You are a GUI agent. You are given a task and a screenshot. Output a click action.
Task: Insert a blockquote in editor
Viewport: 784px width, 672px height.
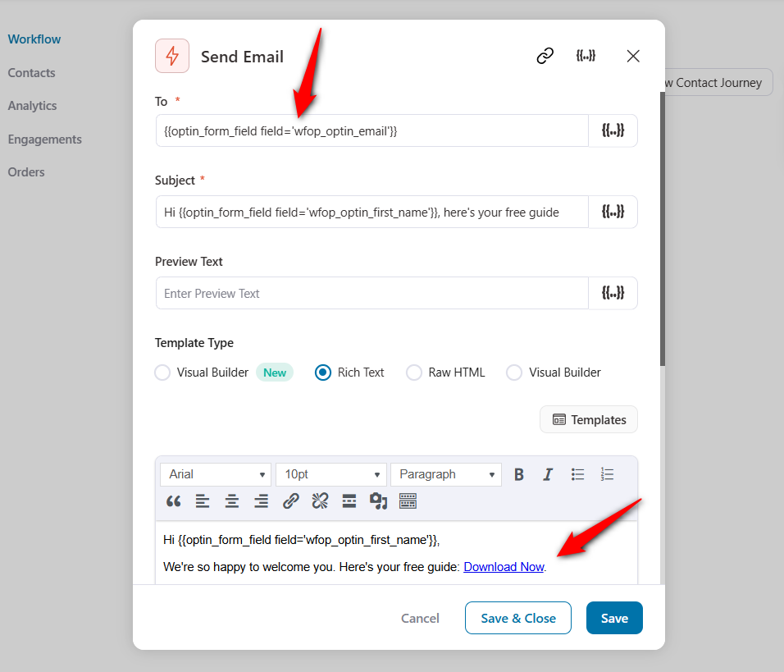174,501
